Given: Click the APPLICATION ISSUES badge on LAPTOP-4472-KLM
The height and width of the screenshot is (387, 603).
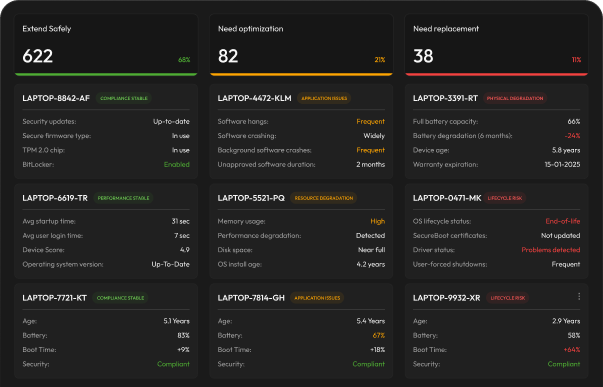Looking at the screenshot, I should pos(324,98).
